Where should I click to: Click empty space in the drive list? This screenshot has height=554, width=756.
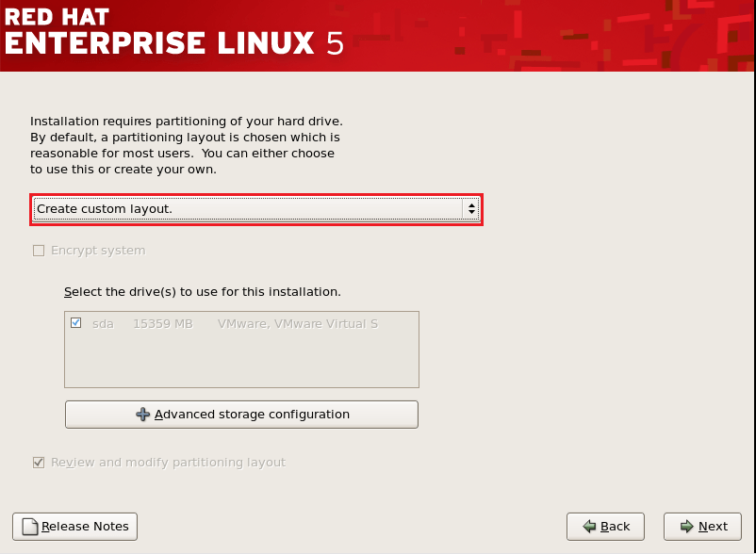[241, 363]
